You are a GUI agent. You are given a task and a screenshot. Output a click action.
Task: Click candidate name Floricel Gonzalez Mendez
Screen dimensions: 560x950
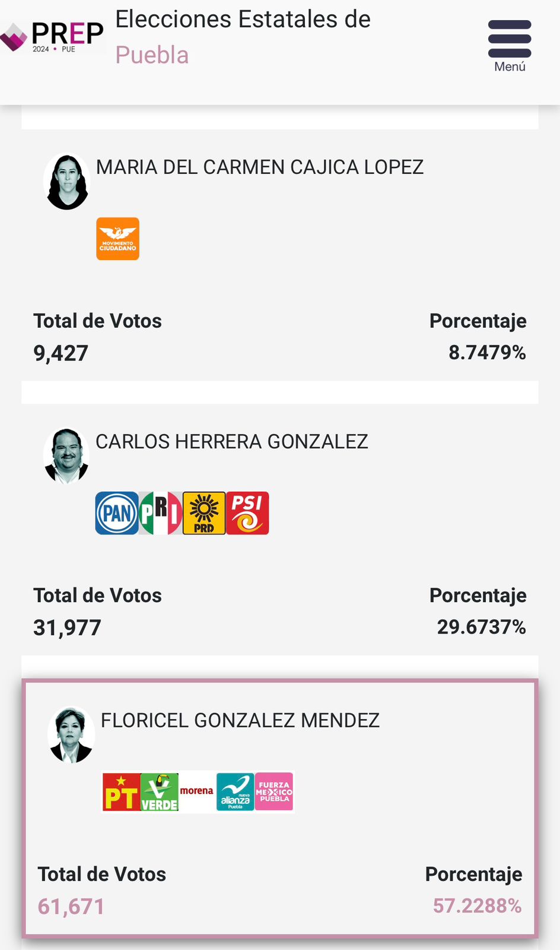coord(240,720)
